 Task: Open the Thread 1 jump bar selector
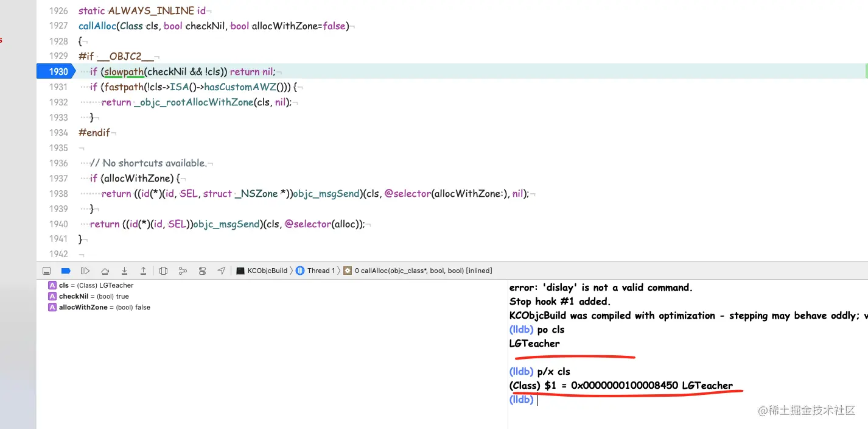point(315,271)
